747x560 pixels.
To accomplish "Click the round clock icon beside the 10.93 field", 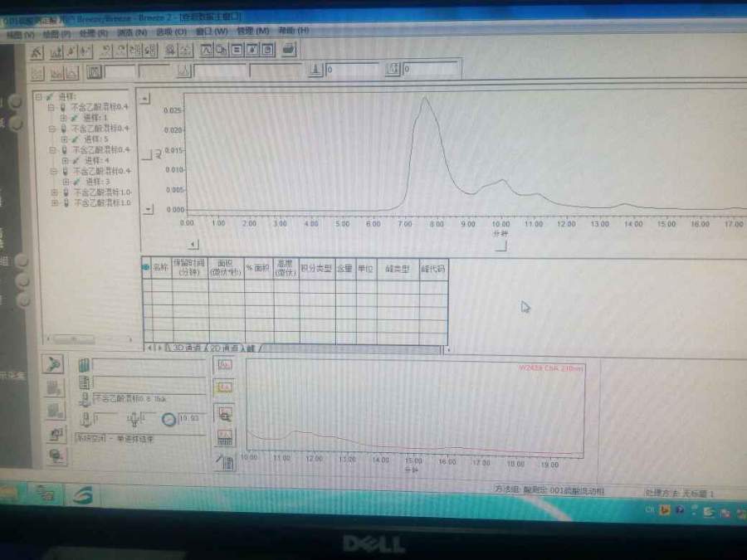I will coord(168,420).
